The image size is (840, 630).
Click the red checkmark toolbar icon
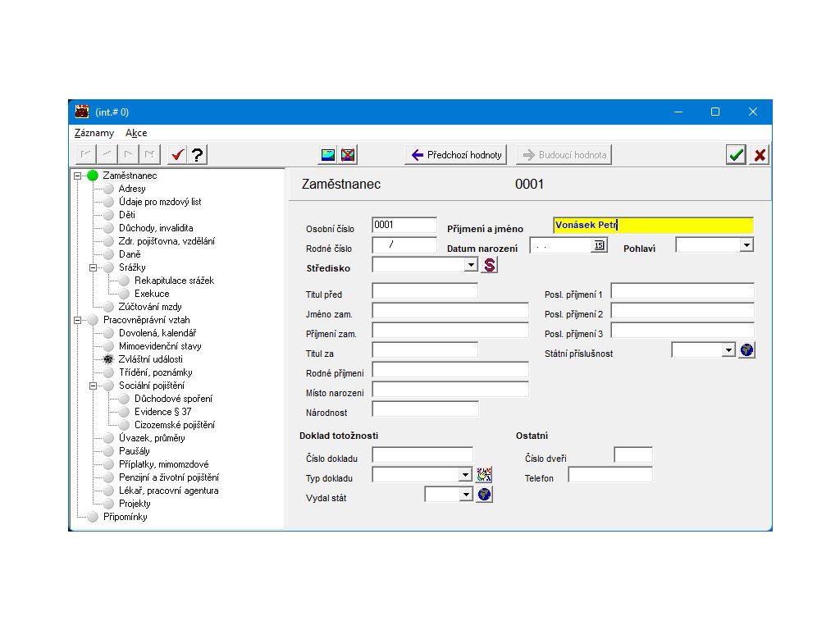pyautogui.click(x=176, y=154)
